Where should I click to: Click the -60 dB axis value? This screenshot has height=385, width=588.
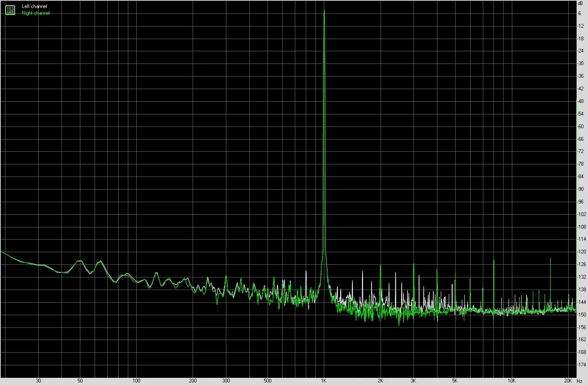(580, 127)
